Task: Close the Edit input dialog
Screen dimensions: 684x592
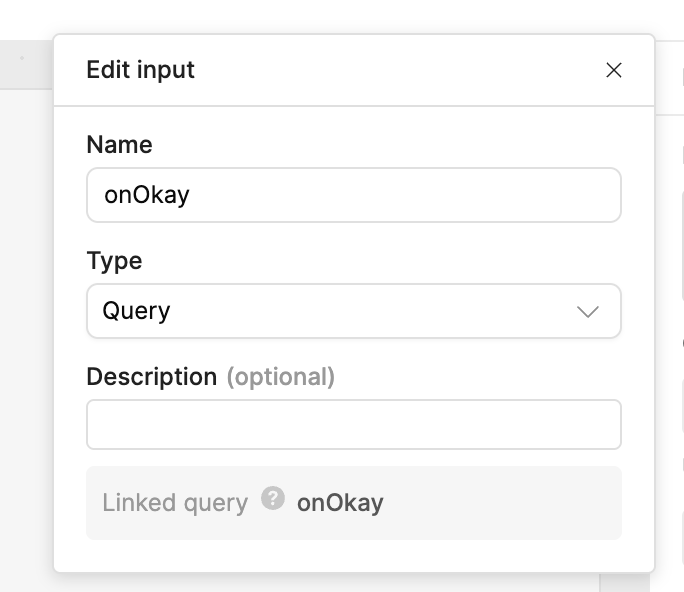Action: point(614,70)
